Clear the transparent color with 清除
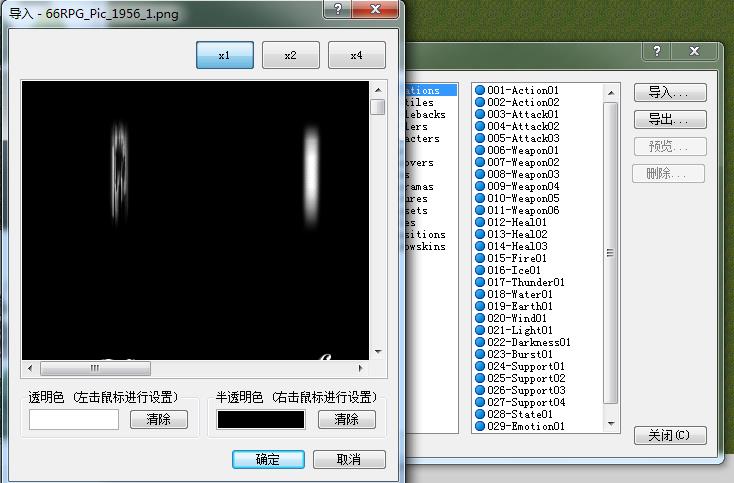 (159, 419)
